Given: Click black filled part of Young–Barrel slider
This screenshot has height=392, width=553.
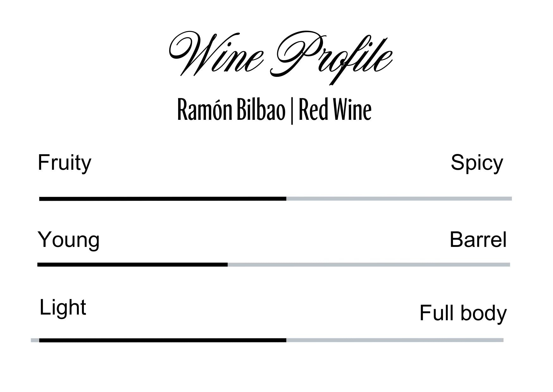Looking at the screenshot, I should point(132,265).
